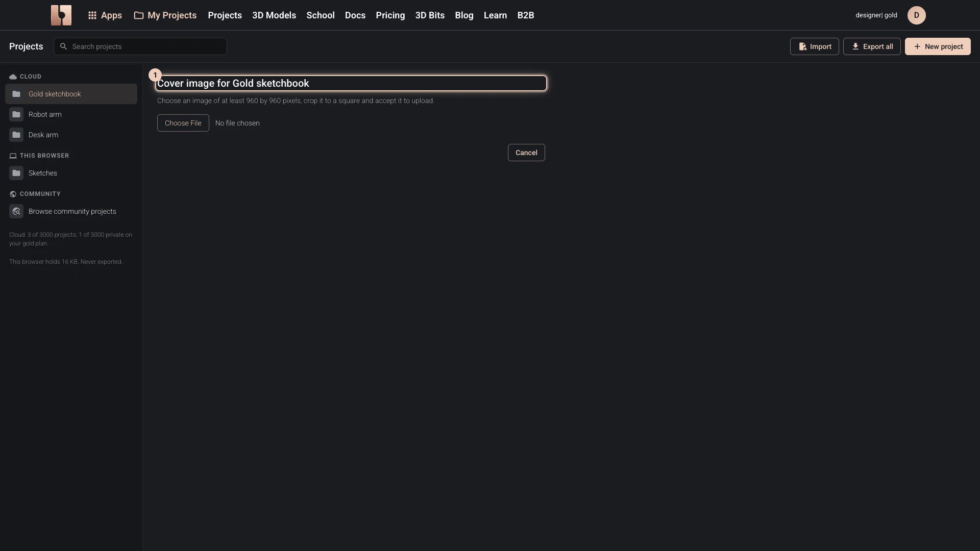This screenshot has height=551, width=980.
Task: Click the Import button
Action: pyautogui.click(x=815, y=46)
